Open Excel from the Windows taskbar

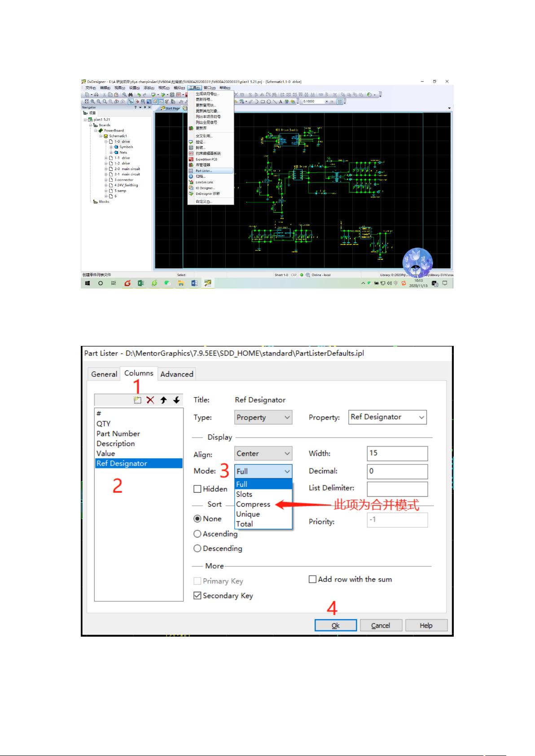(140, 283)
